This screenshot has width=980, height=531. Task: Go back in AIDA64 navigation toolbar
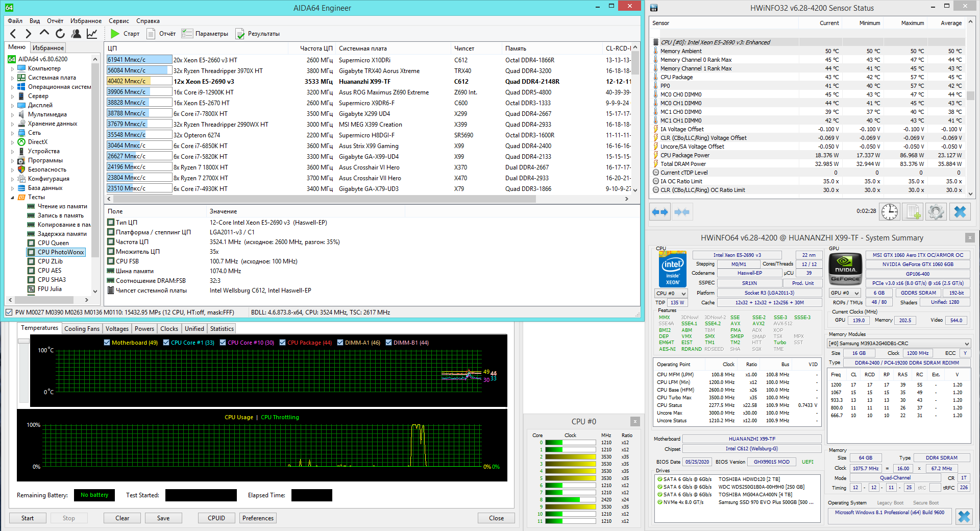click(13, 34)
